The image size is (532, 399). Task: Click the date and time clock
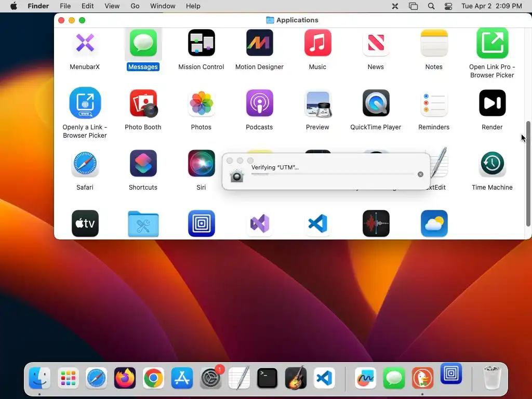pyautogui.click(x=491, y=6)
